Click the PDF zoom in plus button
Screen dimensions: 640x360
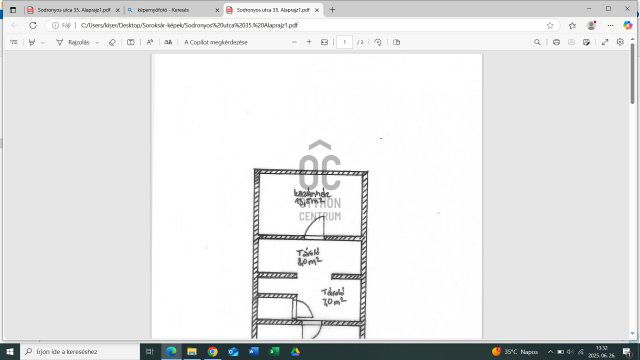[x=309, y=42]
